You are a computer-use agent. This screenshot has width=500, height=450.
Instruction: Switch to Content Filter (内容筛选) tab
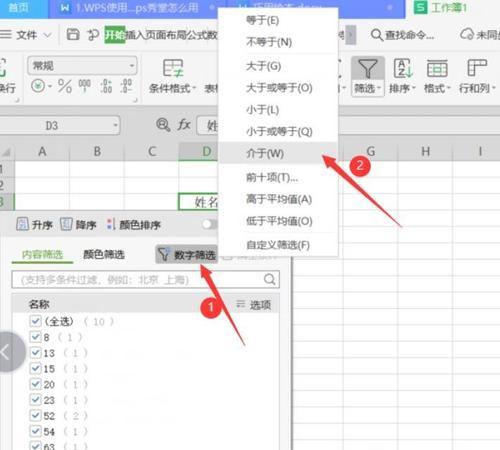(x=42, y=255)
